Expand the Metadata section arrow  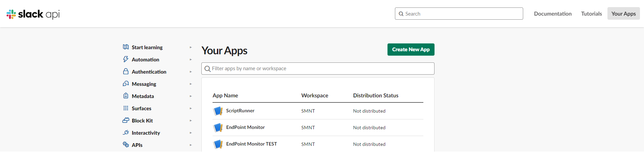click(191, 96)
